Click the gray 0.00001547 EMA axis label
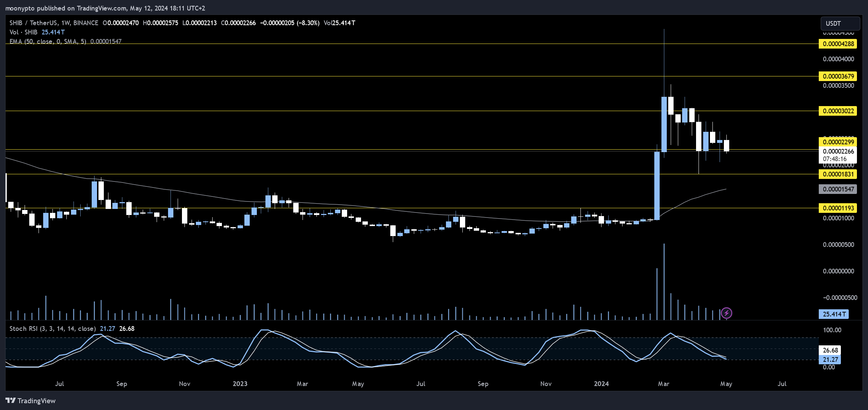This screenshot has width=868, height=410. [838, 189]
